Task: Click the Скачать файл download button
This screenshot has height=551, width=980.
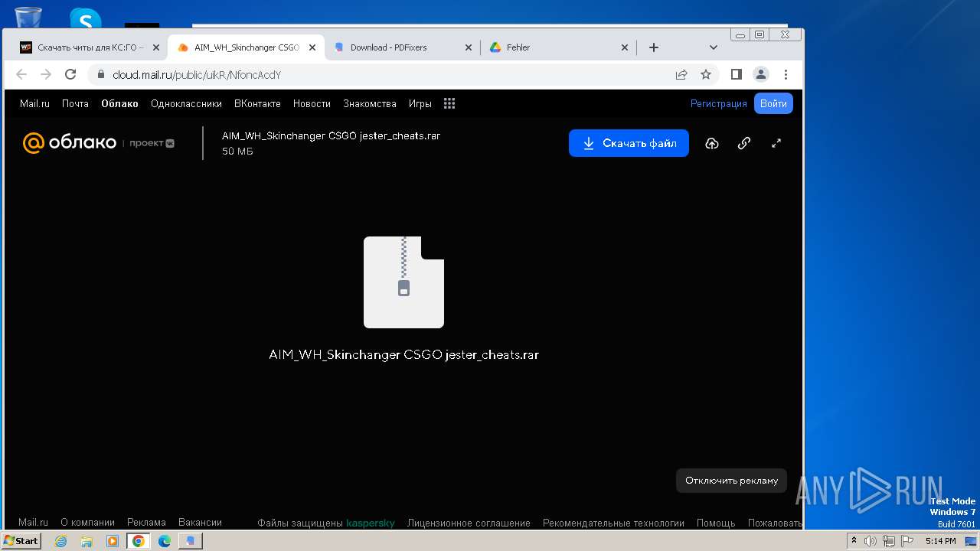Action: tap(629, 143)
